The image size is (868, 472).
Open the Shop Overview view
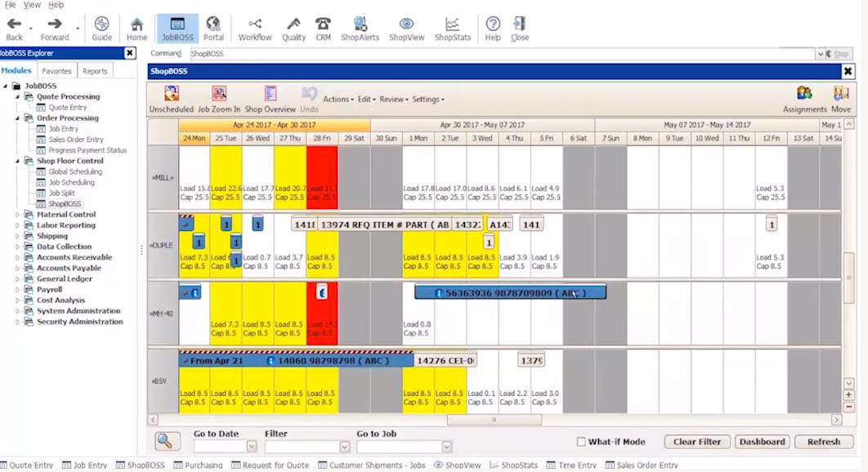coord(270,92)
